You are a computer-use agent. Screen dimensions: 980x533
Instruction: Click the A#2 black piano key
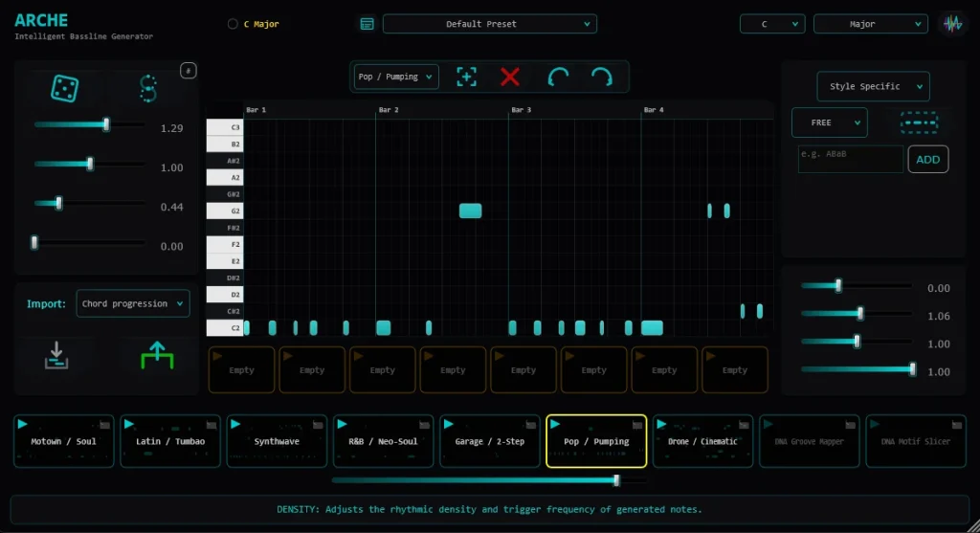pyautogui.click(x=225, y=161)
